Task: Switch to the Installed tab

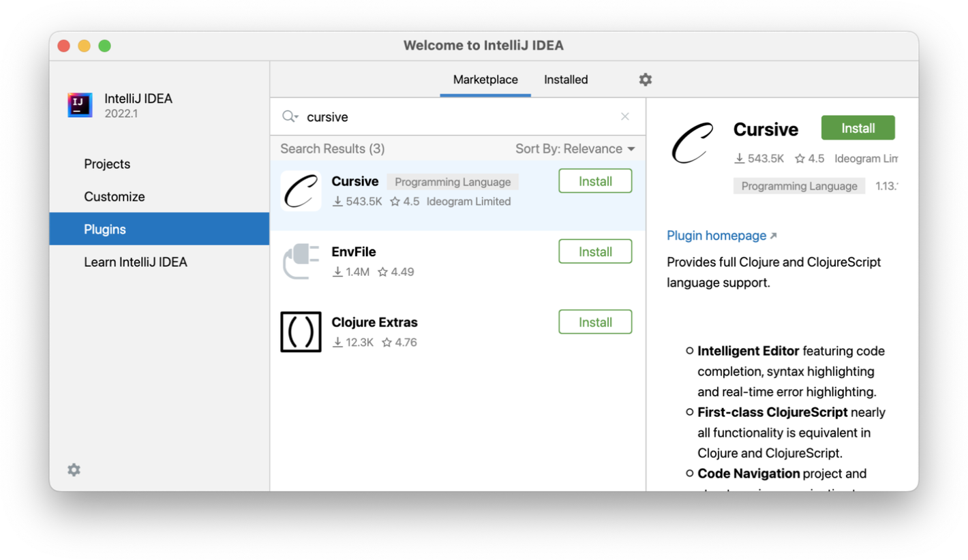Action: (x=566, y=80)
